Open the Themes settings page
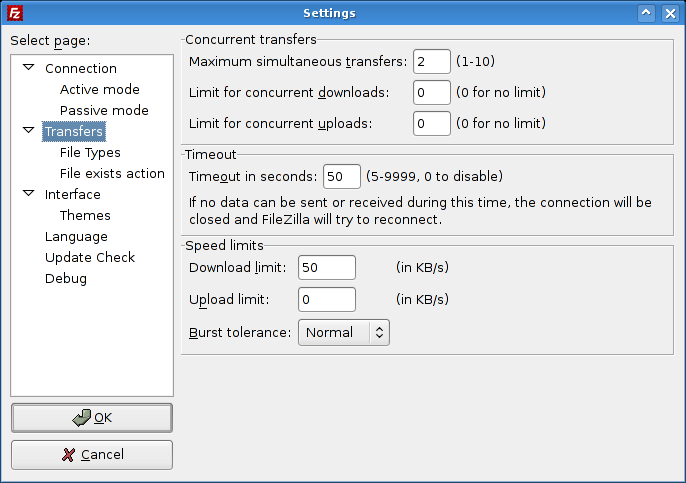Image resolution: width=686 pixels, height=483 pixels. (x=85, y=215)
